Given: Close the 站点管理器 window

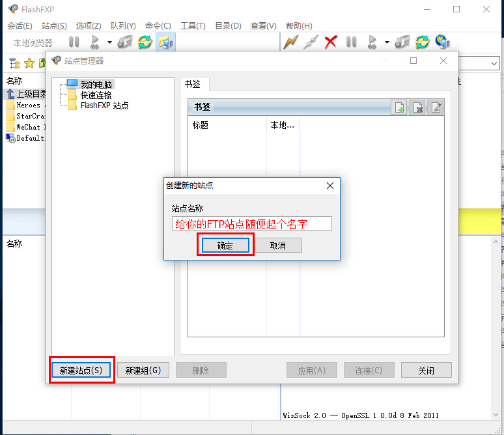Looking at the screenshot, I should tap(443, 61).
